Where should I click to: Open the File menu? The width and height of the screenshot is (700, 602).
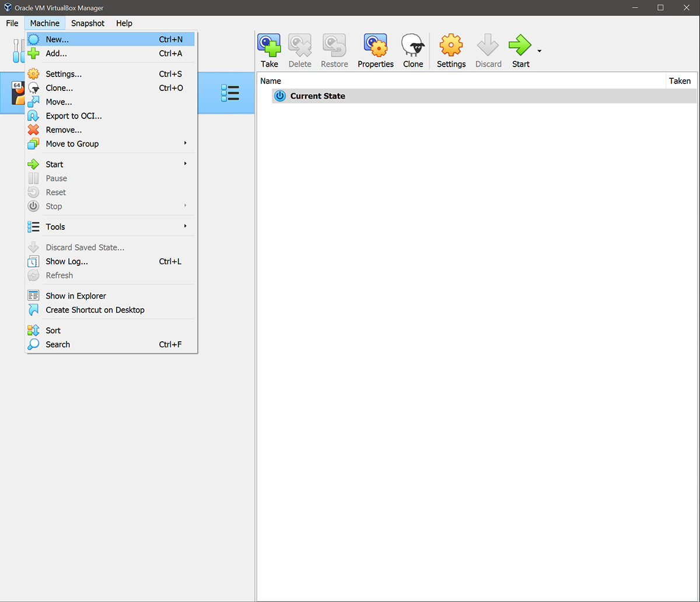(x=12, y=23)
